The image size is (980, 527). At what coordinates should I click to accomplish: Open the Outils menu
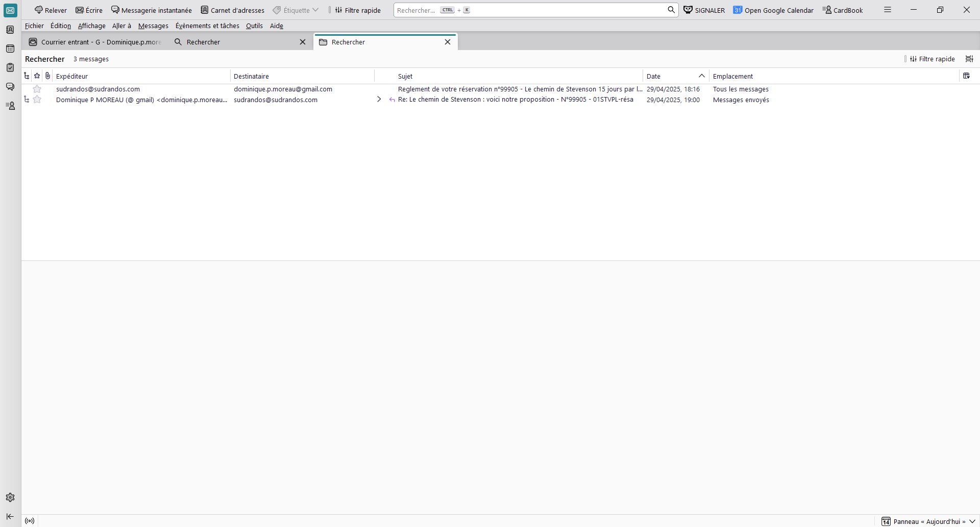[x=254, y=26]
